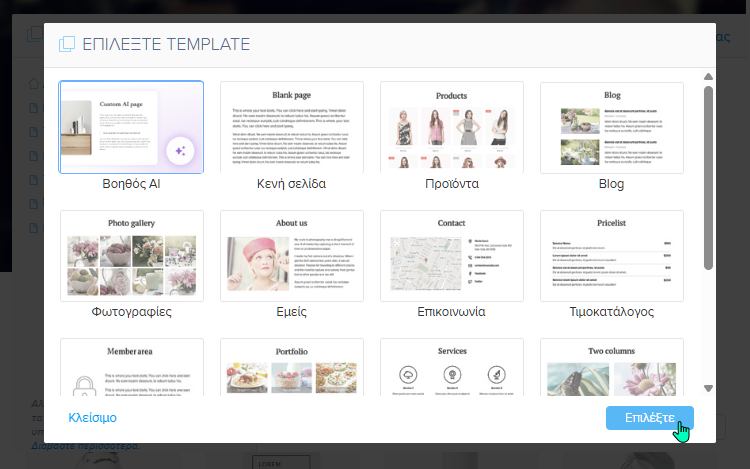Select the Services template thumbnail
This screenshot has width=750, height=469.
pyautogui.click(x=451, y=368)
